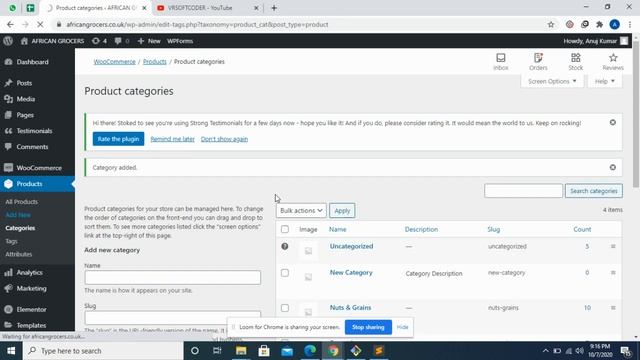Open the Orders activity panel
Viewport: 640px width, 360px height.
coord(538,62)
